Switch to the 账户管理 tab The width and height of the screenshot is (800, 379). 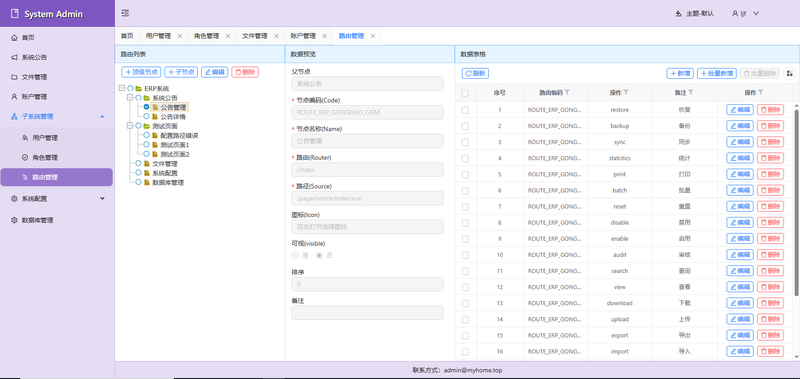tap(303, 36)
